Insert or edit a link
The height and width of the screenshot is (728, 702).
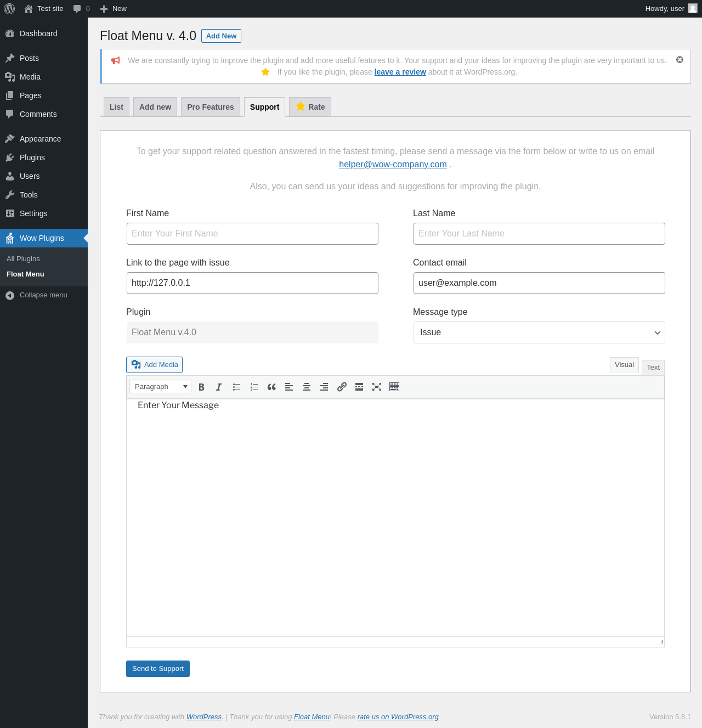pos(342,387)
